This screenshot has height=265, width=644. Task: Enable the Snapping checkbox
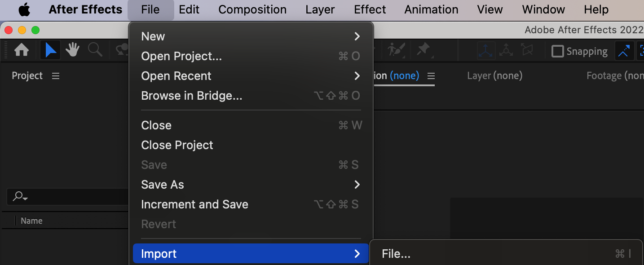coord(557,51)
